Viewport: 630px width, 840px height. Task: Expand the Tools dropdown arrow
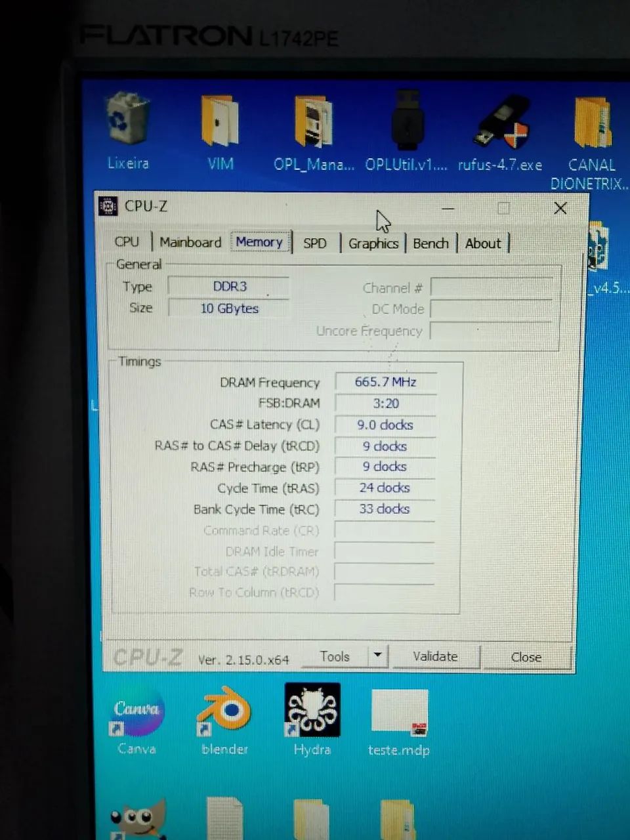point(378,656)
